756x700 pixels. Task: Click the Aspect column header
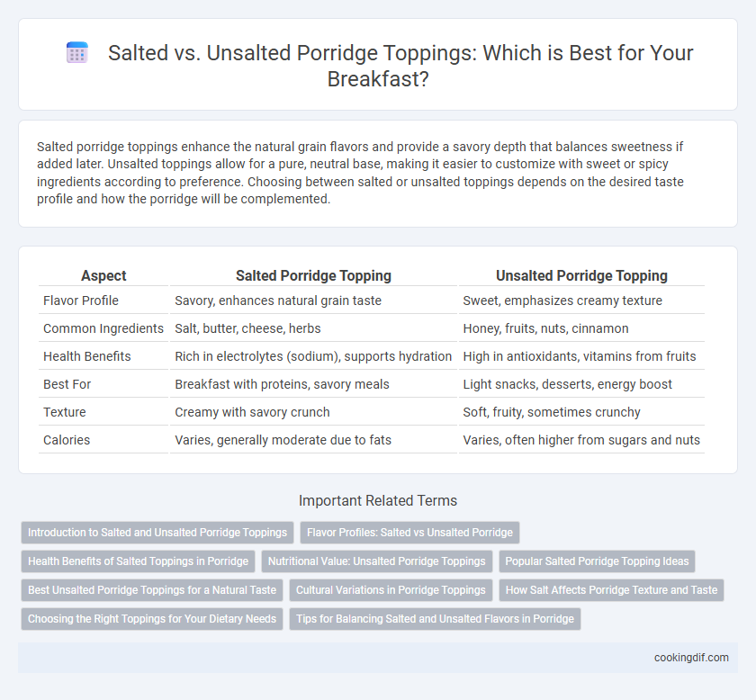click(103, 275)
